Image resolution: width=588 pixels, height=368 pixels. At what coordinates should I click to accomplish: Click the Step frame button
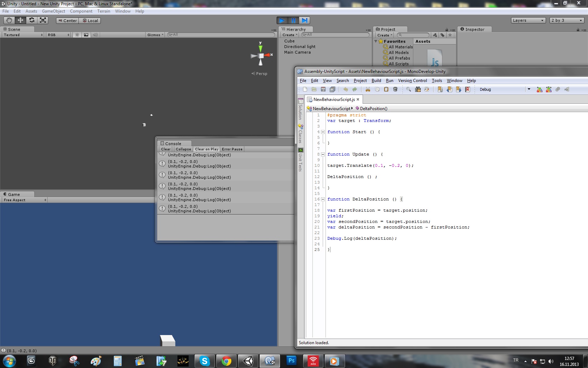[305, 20]
